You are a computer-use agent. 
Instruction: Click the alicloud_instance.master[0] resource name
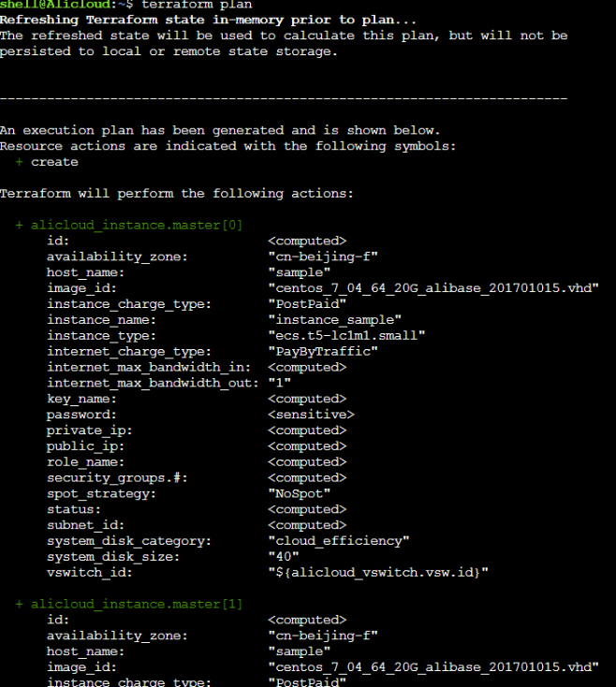click(x=137, y=225)
